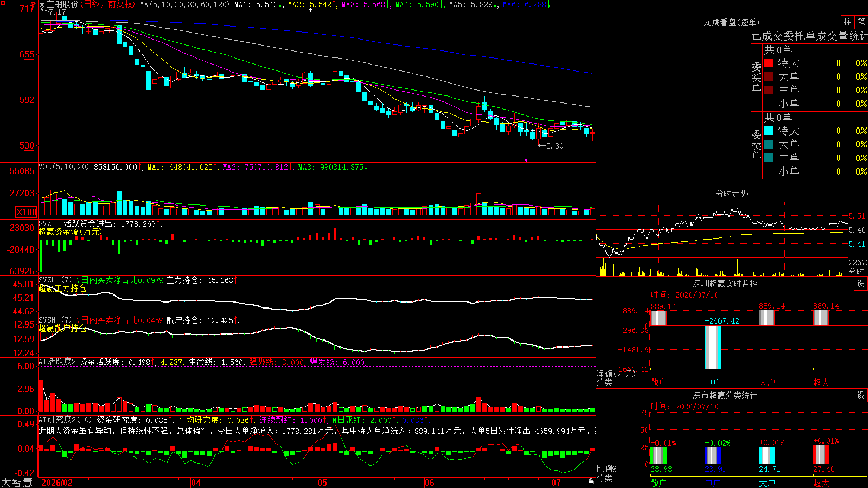Click the teal 大单 sell-order swatch
The height and width of the screenshot is (488, 868).
[x=768, y=144]
